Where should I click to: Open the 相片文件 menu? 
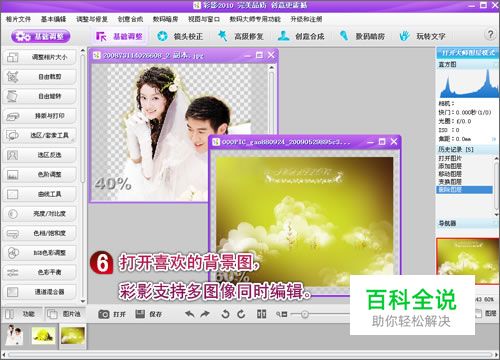click(x=18, y=19)
